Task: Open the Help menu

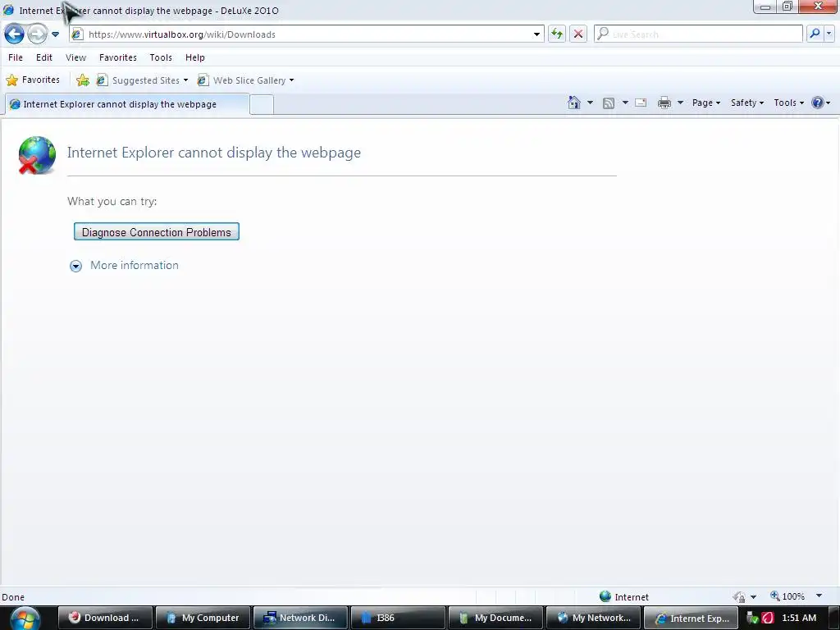Action: click(x=195, y=57)
